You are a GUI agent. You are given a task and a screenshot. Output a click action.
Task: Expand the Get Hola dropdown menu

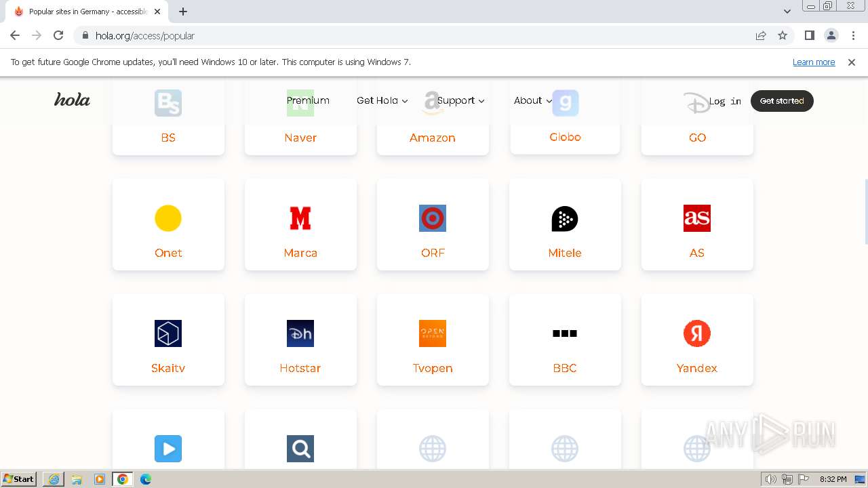(x=382, y=100)
